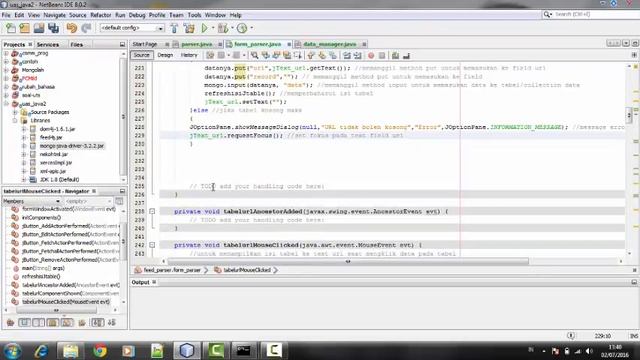Toggle Sort by Source button in Navigator
Viewport: 640px width, 360px height.
[x=112, y=323]
